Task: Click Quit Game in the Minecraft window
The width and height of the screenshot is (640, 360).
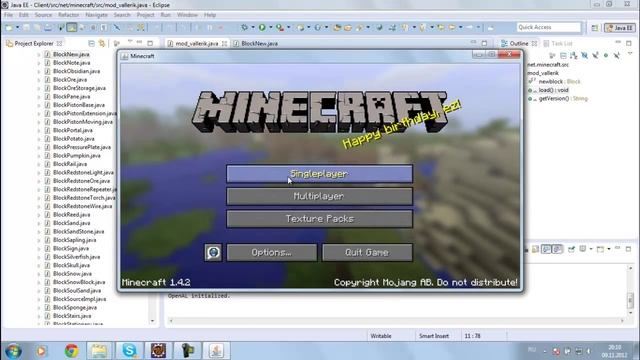Action: (367, 252)
